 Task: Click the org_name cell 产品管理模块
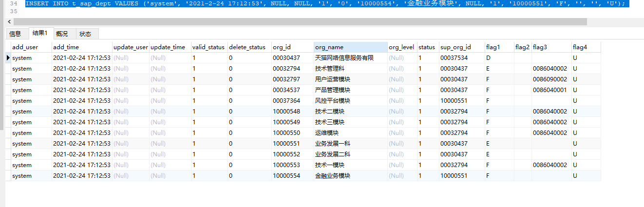351,90
